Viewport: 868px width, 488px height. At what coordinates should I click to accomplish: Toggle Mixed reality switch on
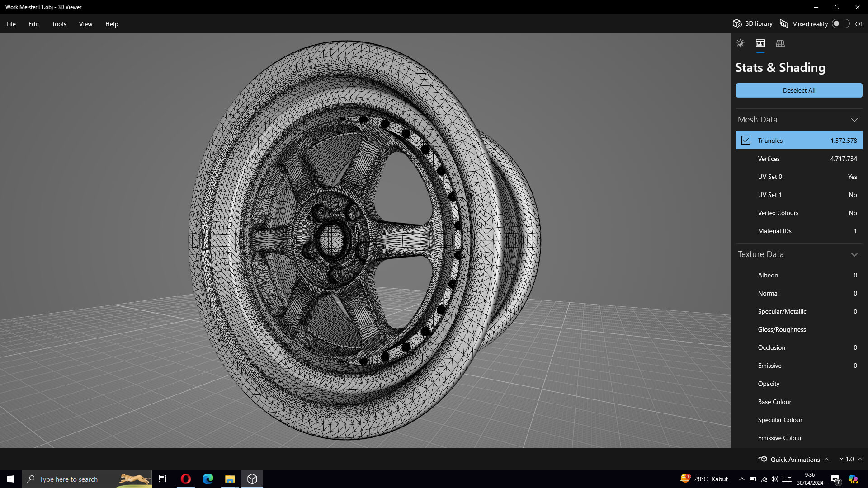click(840, 24)
